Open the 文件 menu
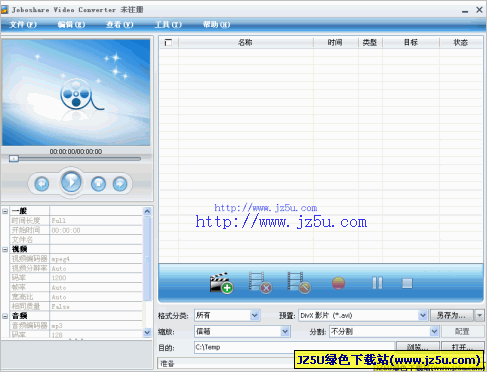The image size is (487, 372). [x=23, y=25]
